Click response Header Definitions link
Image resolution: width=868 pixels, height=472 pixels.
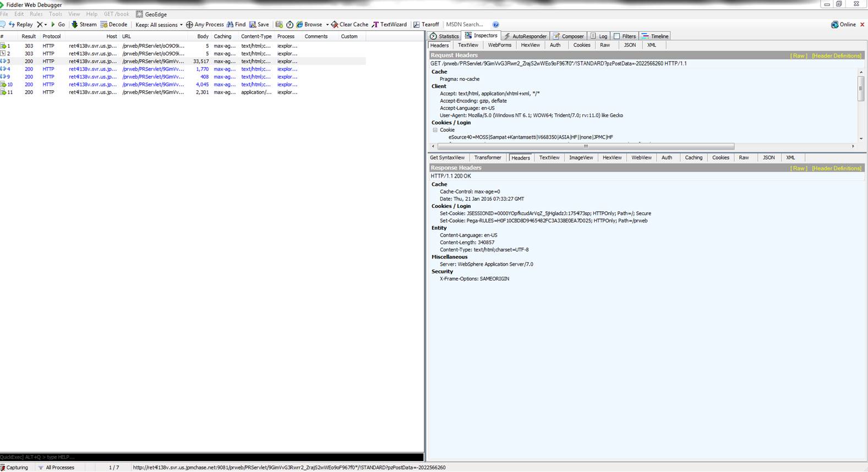coord(837,168)
